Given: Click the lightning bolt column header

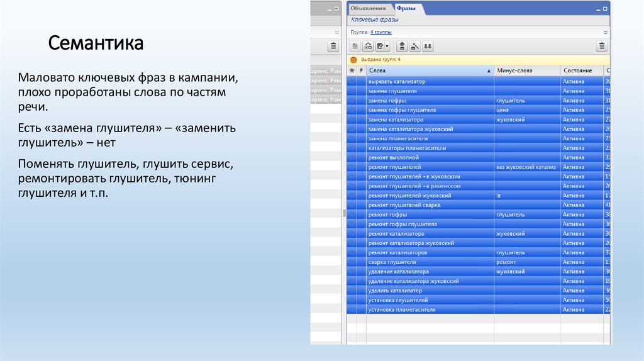Looking at the screenshot, I should [x=362, y=70].
